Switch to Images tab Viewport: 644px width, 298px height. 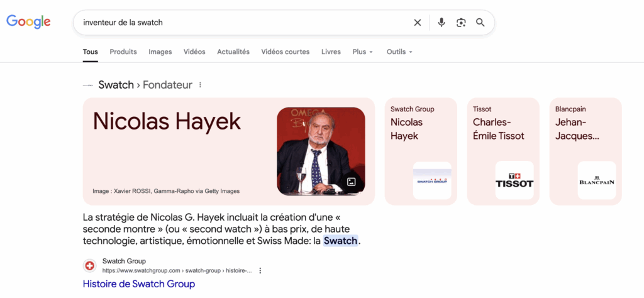pyautogui.click(x=160, y=52)
